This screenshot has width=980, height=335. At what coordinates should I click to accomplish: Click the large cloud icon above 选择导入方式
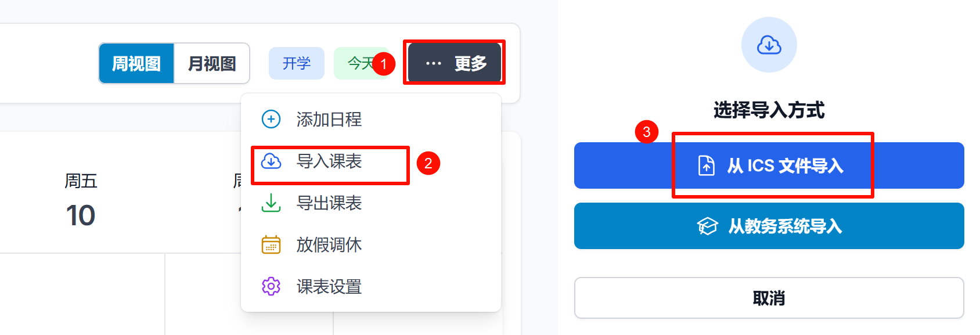pyautogui.click(x=769, y=45)
